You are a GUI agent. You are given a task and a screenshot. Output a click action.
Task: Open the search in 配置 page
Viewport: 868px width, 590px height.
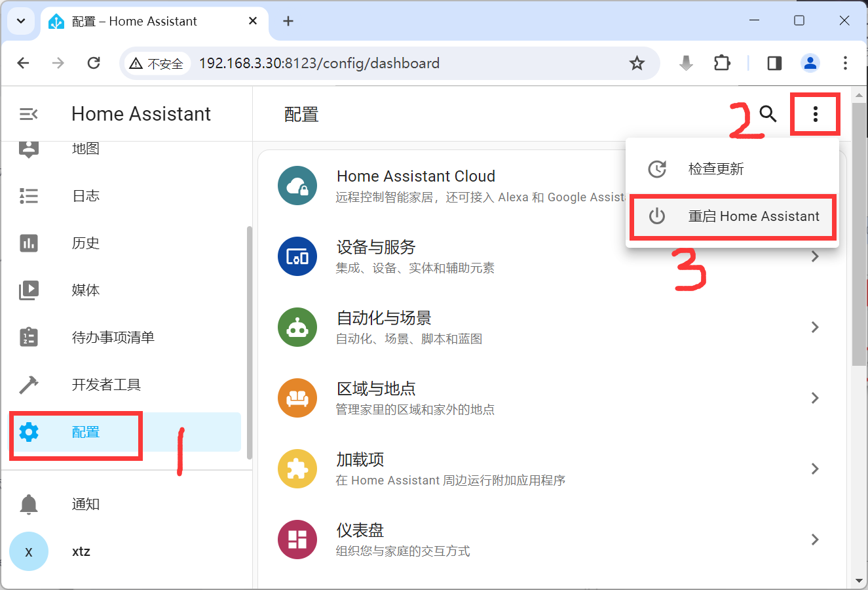768,113
